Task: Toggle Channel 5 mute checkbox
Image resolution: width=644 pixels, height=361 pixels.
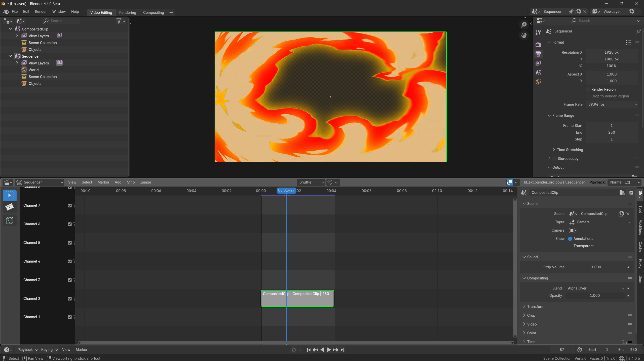Action: click(70, 243)
